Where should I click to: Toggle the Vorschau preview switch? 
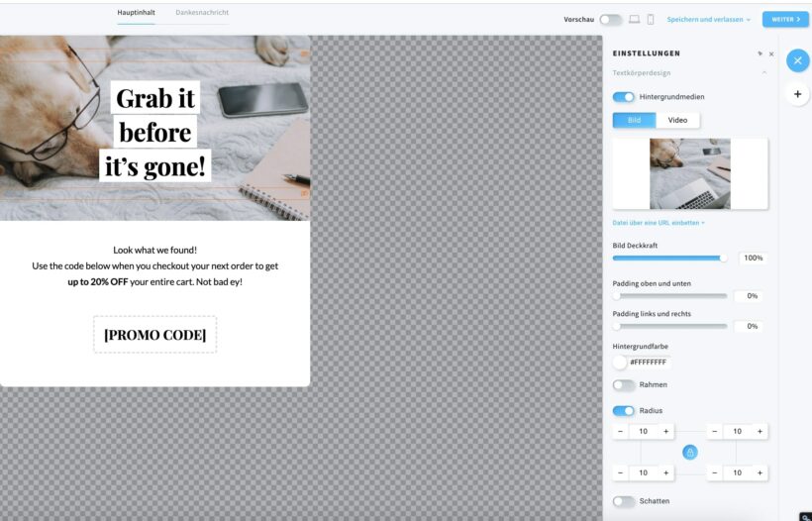point(611,20)
